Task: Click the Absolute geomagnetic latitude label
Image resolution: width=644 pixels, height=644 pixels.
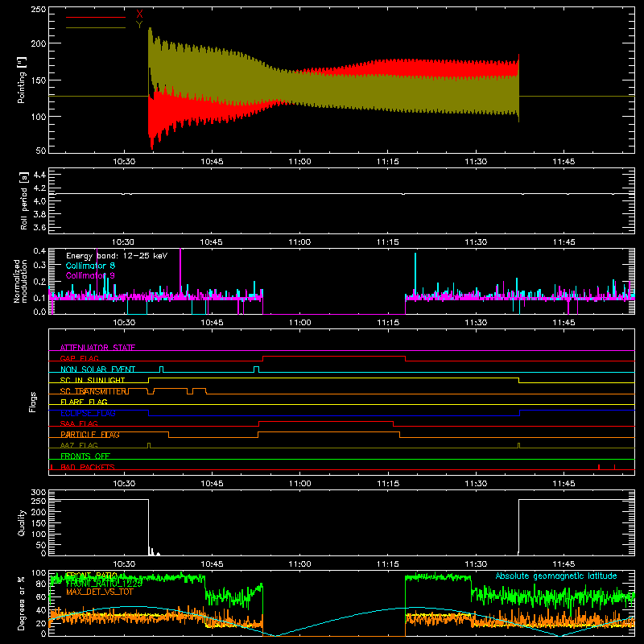Action: (x=556, y=576)
